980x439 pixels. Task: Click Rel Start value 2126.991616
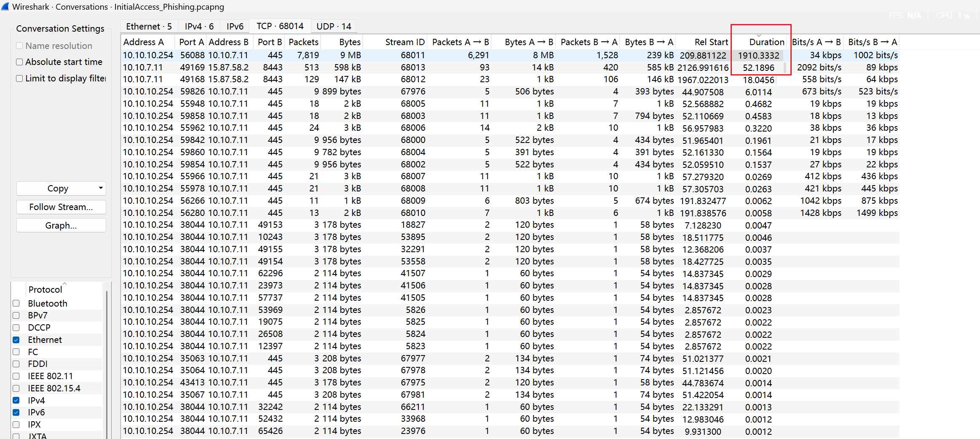(x=703, y=67)
